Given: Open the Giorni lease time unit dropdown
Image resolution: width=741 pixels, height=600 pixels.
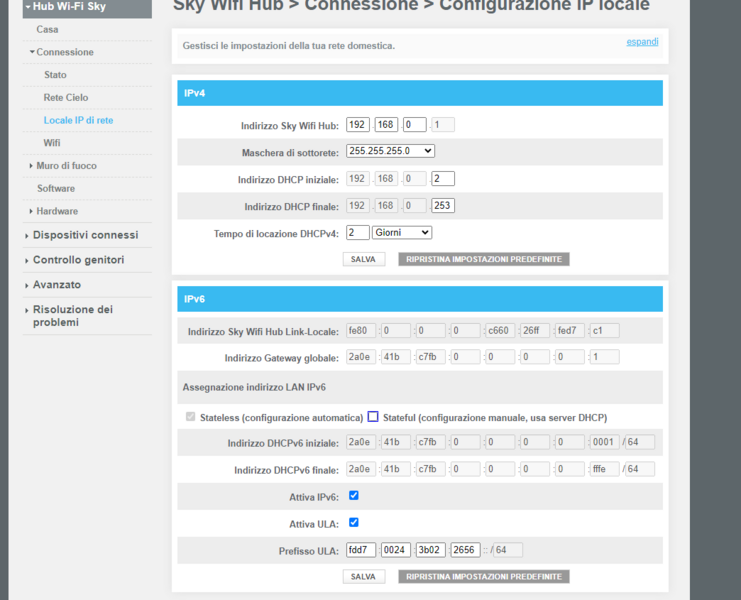Looking at the screenshot, I should [x=401, y=232].
